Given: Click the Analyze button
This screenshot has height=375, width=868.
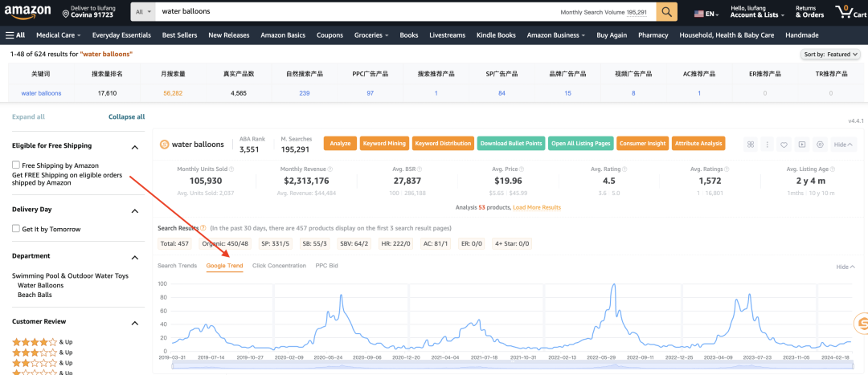Looking at the screenshot, I should coord(340,143).
